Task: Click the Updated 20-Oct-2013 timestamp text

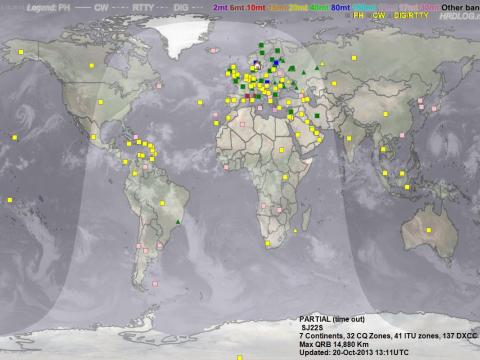Action: pyautogui.click(x=354, y=352)
